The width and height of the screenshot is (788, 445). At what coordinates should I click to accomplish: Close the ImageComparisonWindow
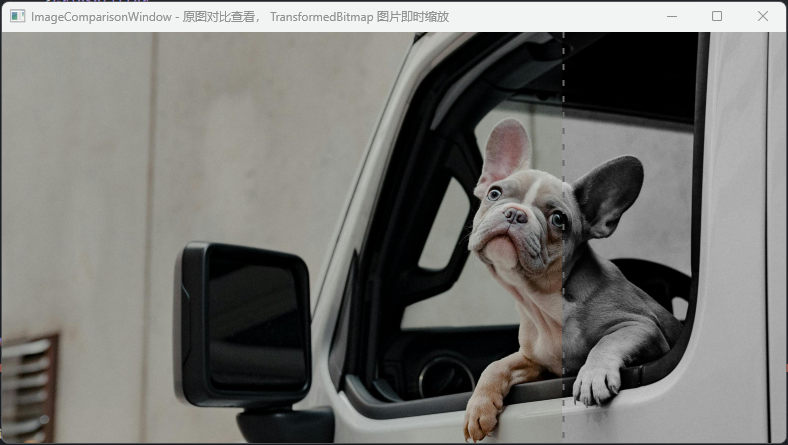(762, 17)
